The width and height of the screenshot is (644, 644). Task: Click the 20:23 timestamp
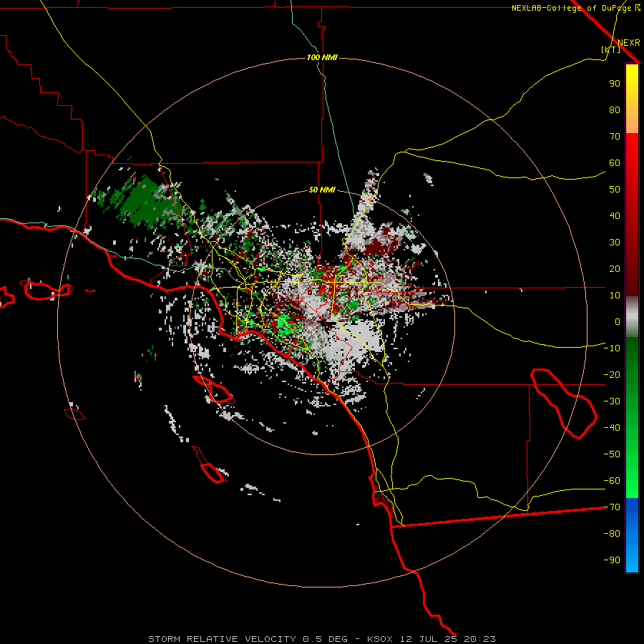point(479,639)
